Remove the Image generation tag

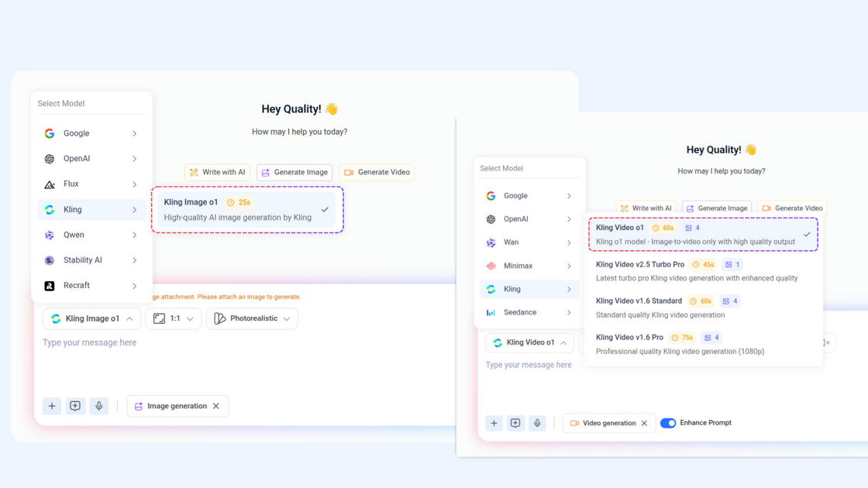(x=216, y=406)
